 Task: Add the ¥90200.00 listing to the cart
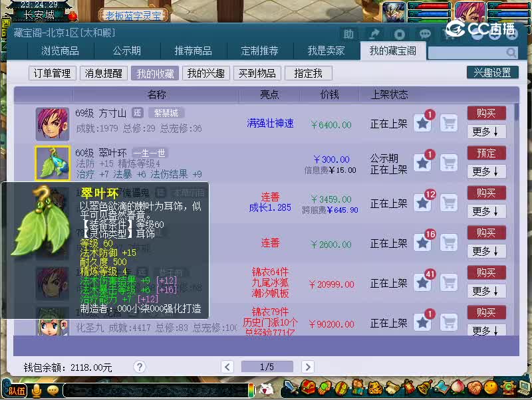pyautogui.click(x=449, y=322)
